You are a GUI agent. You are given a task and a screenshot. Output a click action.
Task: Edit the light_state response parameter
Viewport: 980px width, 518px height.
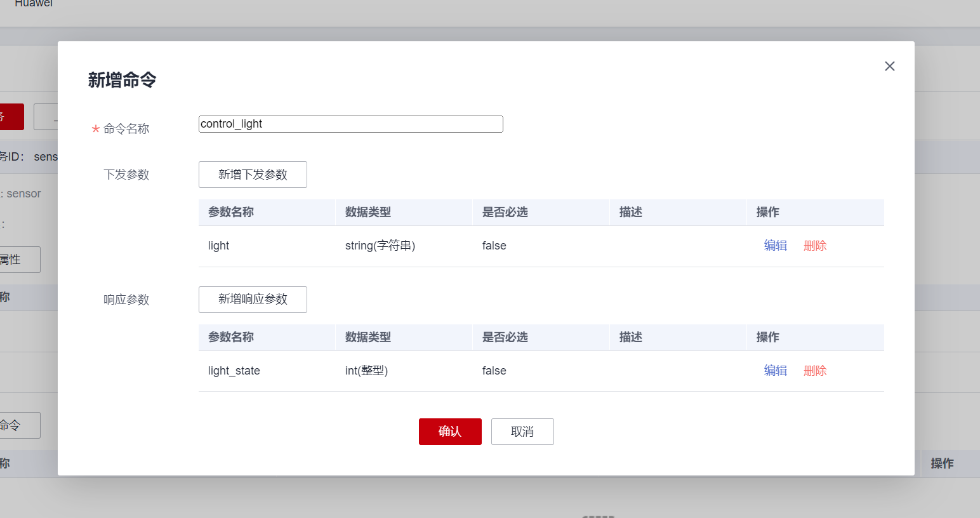click(x=775, y=371)
